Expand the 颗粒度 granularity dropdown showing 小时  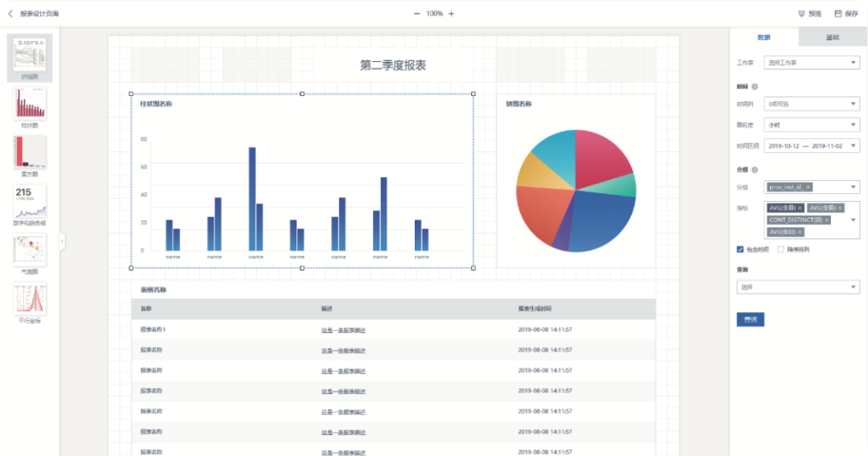(812, 125)
